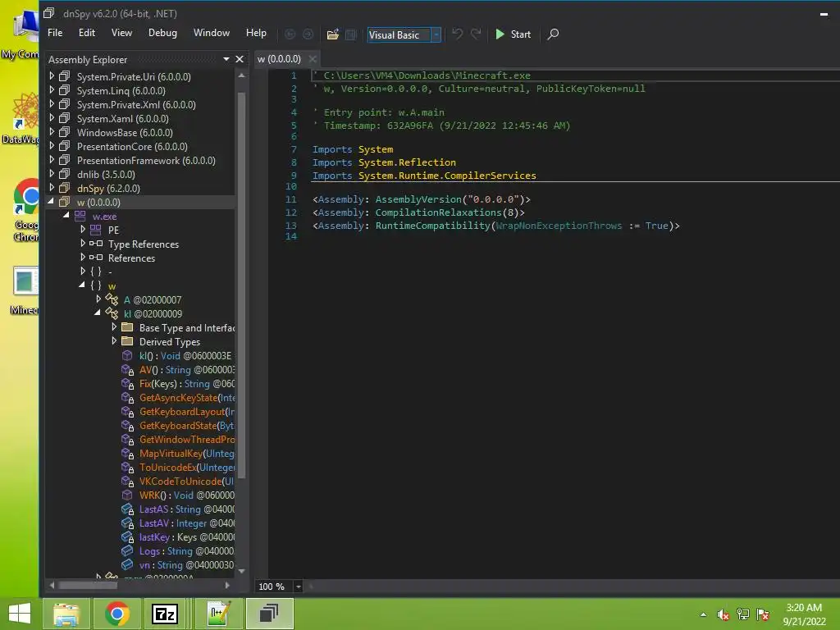Select the dnSpy (6.2.0.0) assembly icon

(64, 188)
